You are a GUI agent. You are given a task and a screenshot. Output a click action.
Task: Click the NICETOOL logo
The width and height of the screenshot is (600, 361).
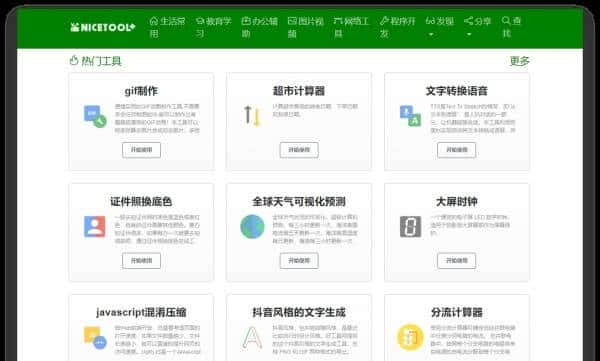point(103,27)
